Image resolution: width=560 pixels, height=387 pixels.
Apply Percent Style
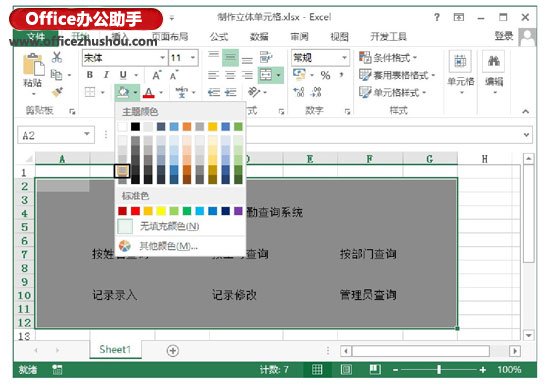coord(325,75)
